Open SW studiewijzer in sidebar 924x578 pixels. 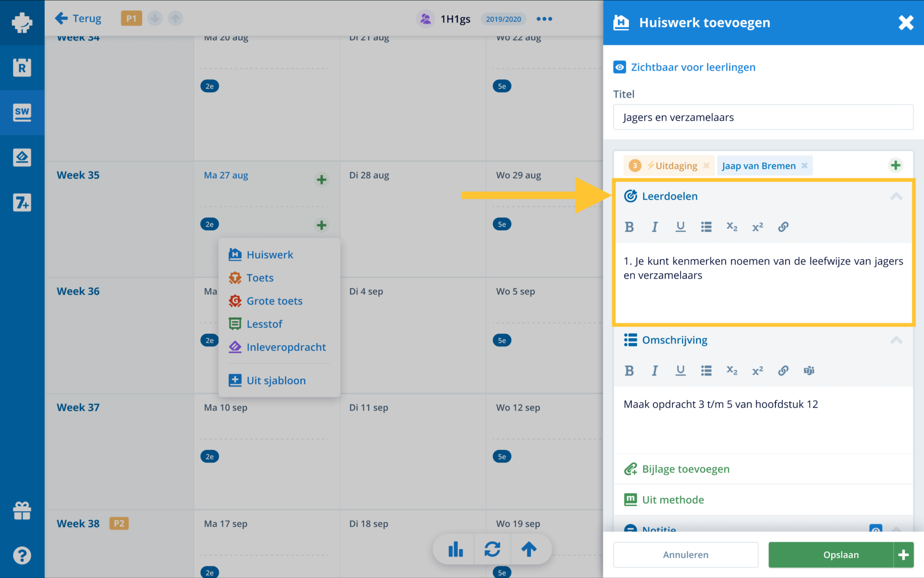(22, 113)
